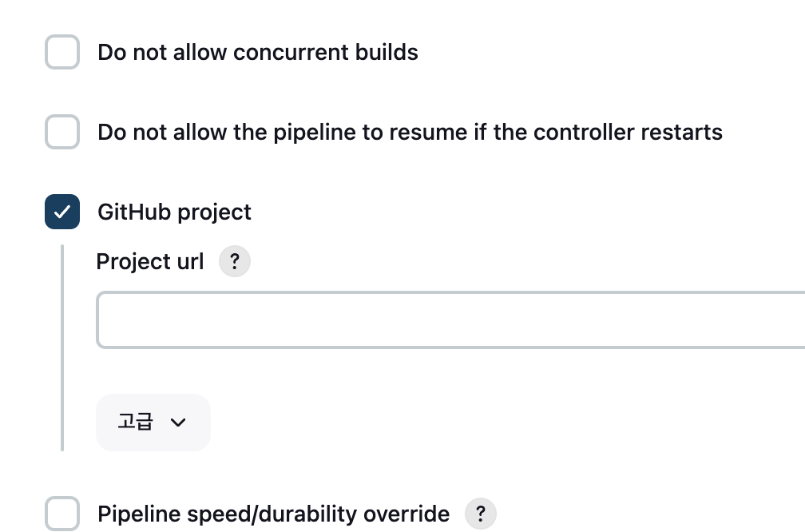Click the question mark next to Project url
The width and height of the screenshot is (805, 532).
[x=235, y=261]
